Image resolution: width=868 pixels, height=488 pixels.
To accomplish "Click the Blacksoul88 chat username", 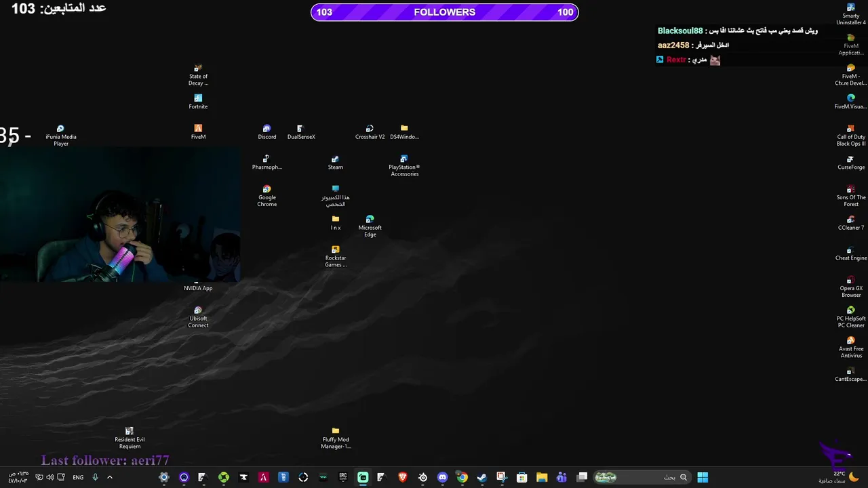I will click(680, 30).
